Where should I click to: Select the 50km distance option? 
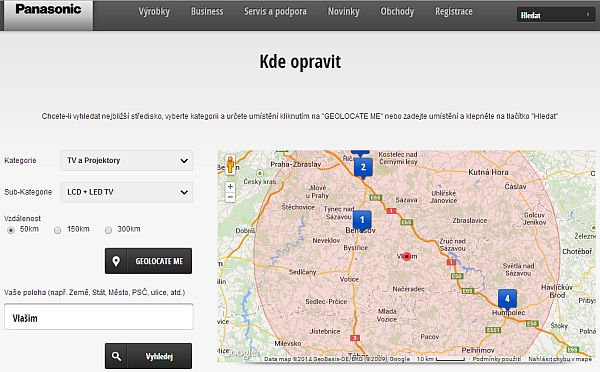point(11,230)
